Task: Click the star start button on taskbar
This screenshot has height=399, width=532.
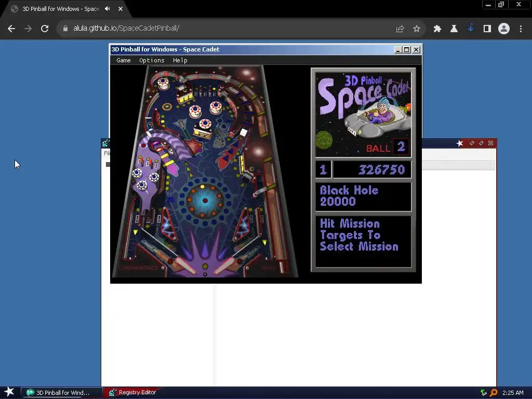Action: [9, 392]
